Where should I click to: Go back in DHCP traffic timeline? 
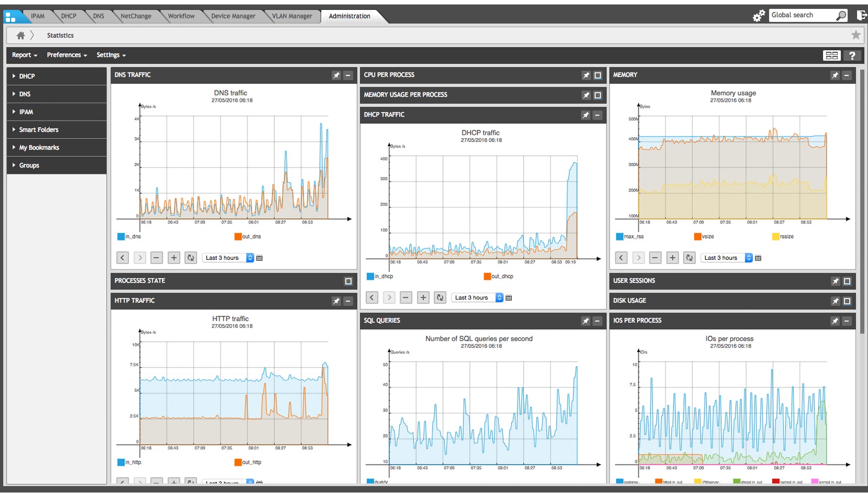coord(372,298)
